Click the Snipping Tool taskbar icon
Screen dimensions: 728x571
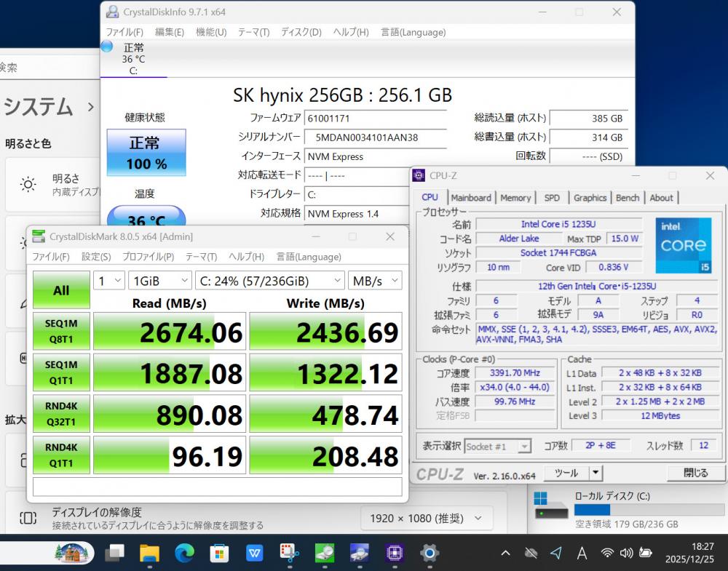coord(290,554)
